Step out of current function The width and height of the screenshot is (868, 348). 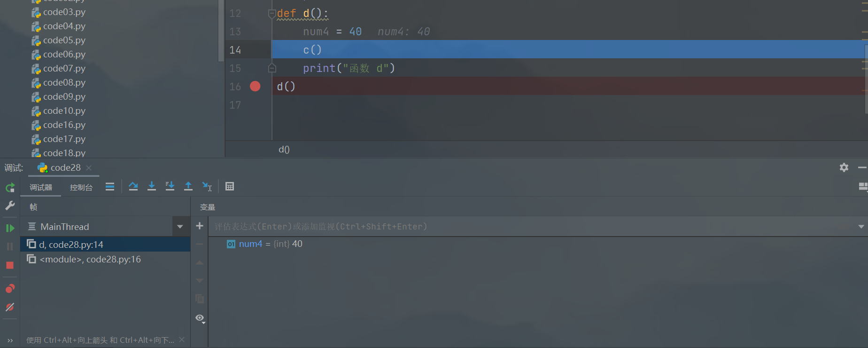pos(188,187)
